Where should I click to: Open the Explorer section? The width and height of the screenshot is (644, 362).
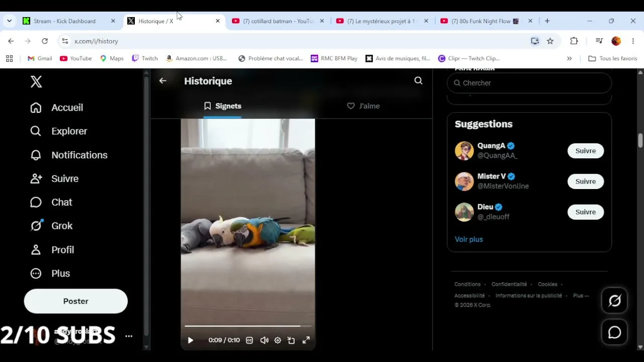[x=59, y=131]
